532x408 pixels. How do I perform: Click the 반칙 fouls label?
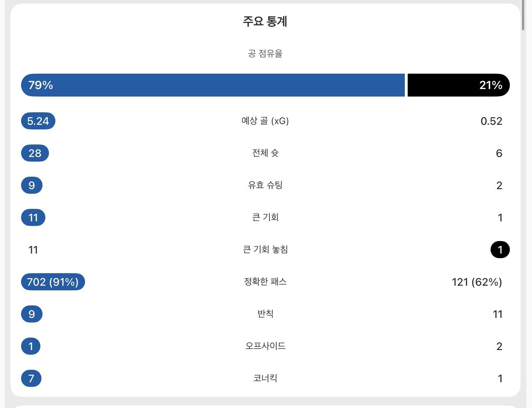coord(265,314)
